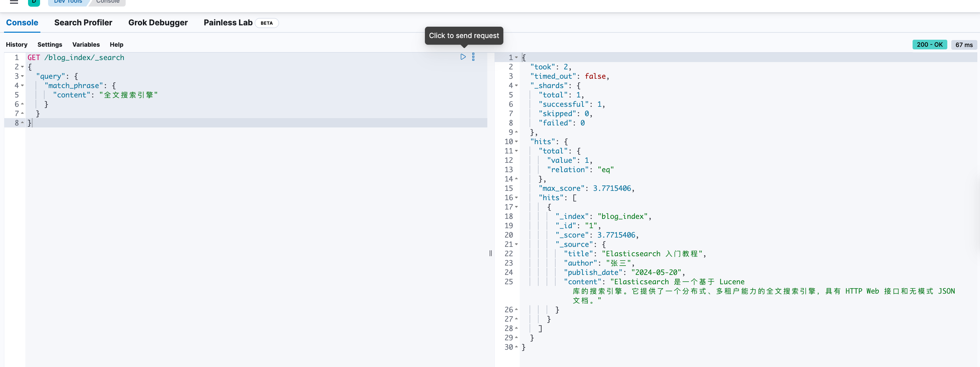
Task: Collapse the "hits" array fold at line 16
Action: pos(516,198)
